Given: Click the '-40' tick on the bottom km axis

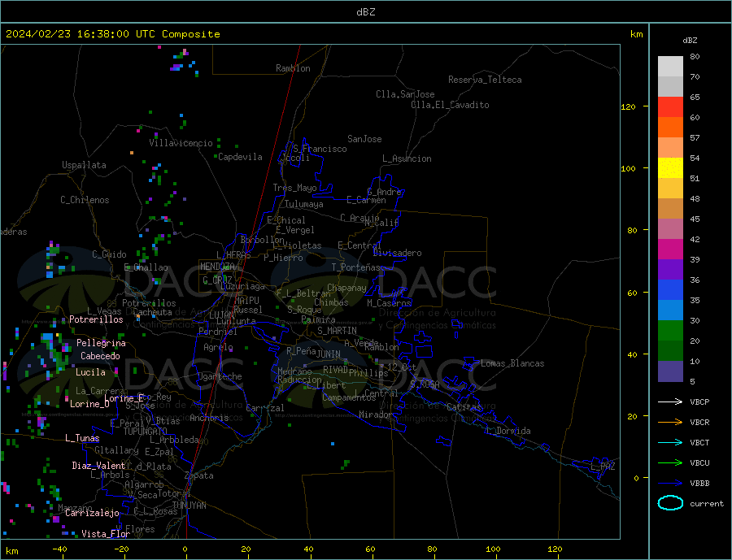Looking at the screenshot, I should pyautogui.click(x=59, y=549).
